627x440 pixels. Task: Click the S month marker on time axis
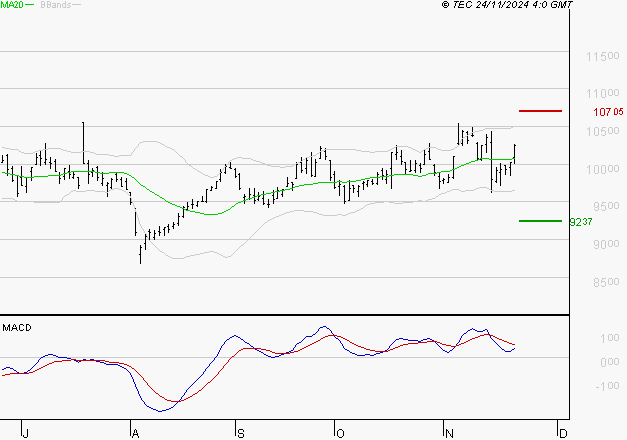(x=240, y=434)
